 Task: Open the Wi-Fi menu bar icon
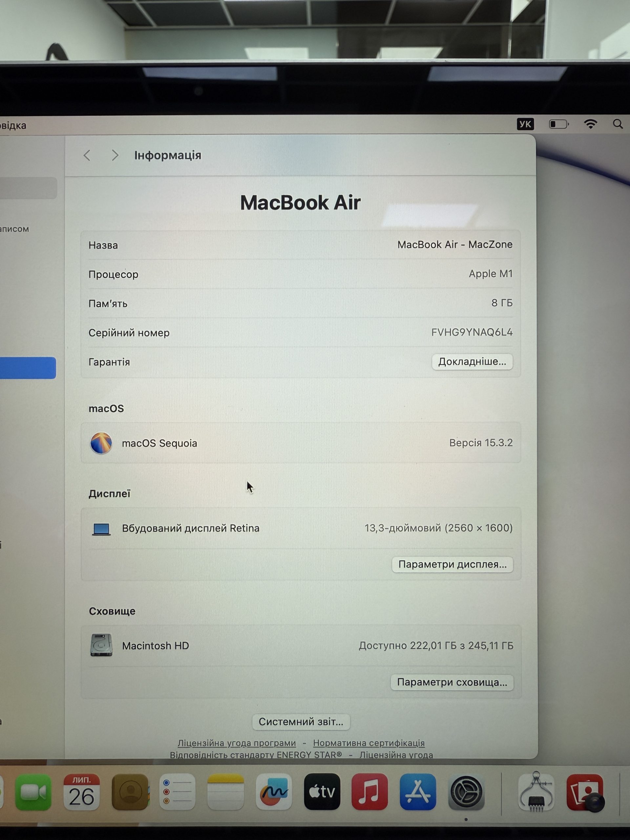tap(591, 124)
